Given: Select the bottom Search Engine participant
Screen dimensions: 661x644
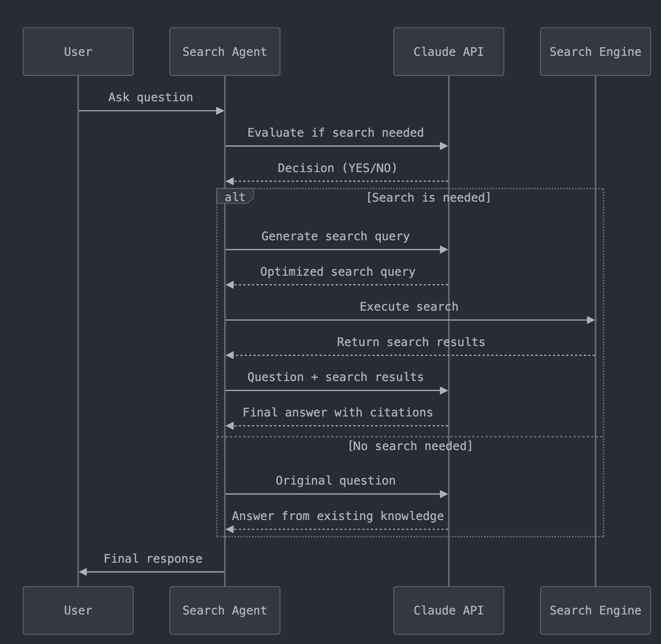Looking at the screenshot, I should (595, 610).
